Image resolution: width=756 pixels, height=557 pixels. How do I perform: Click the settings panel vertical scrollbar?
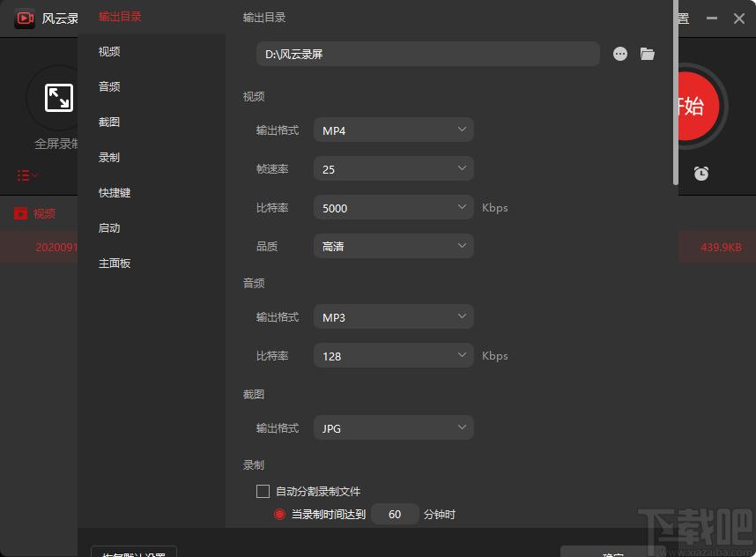(676, 93)
